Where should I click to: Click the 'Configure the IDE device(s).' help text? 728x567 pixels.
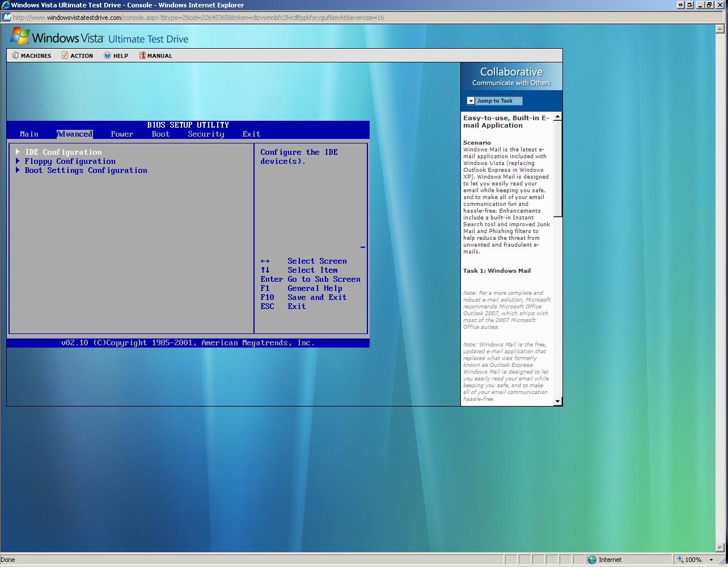click(x=299, y=156)
